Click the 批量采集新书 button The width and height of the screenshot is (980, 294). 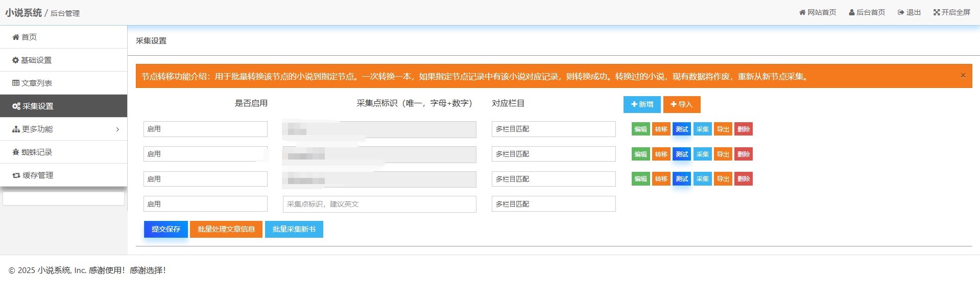click(x=294, y=229)
